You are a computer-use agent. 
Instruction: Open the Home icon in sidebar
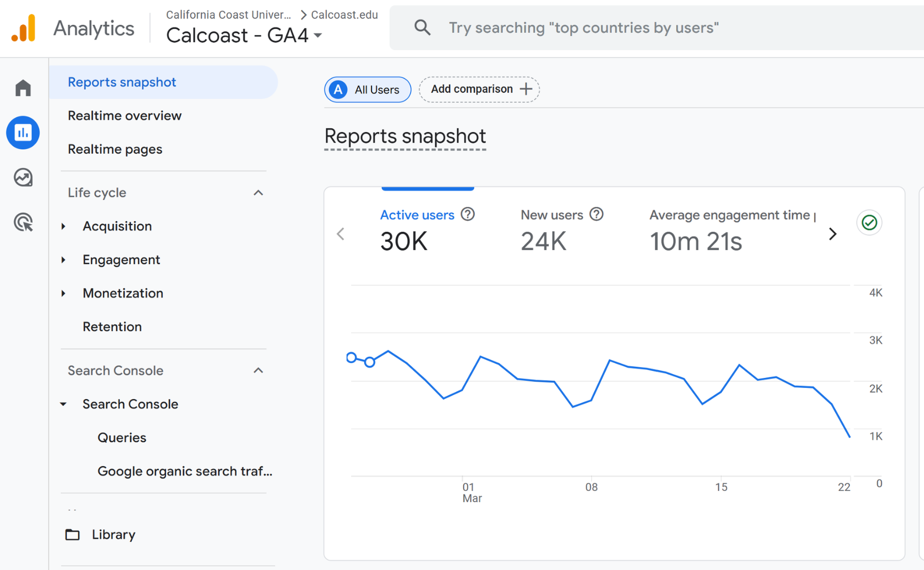coord(23,88)
